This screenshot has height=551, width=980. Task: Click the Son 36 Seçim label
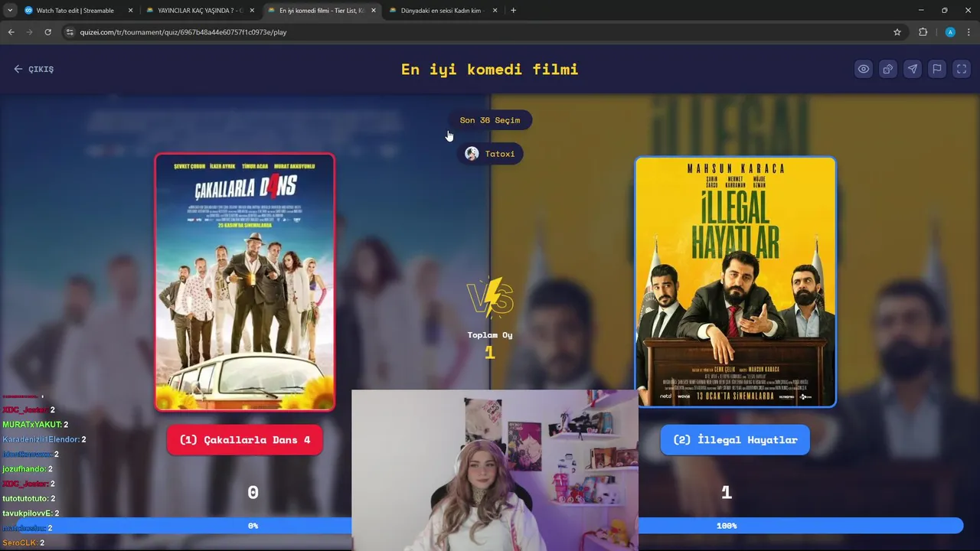[x=490, y=120]
